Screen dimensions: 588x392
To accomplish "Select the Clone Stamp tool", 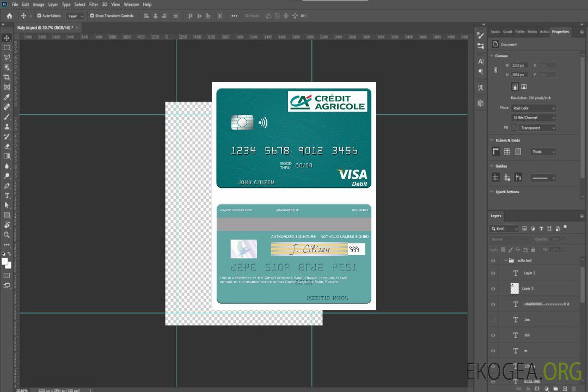I will tap(7, 127).
